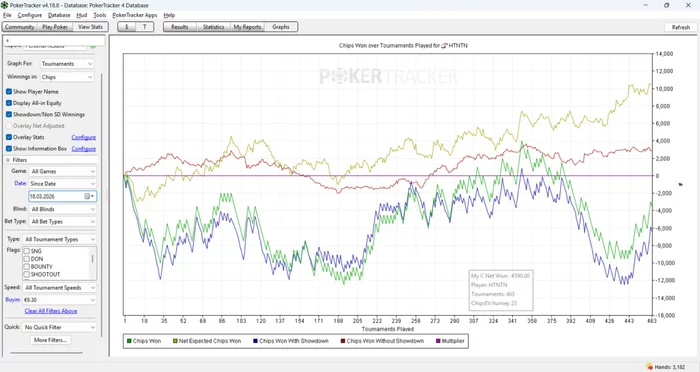Image resolution: width=700 pixels, height=372 pixels.
Task: Open the Buyin €9.30 dropdown
Action: click(59, 300)
